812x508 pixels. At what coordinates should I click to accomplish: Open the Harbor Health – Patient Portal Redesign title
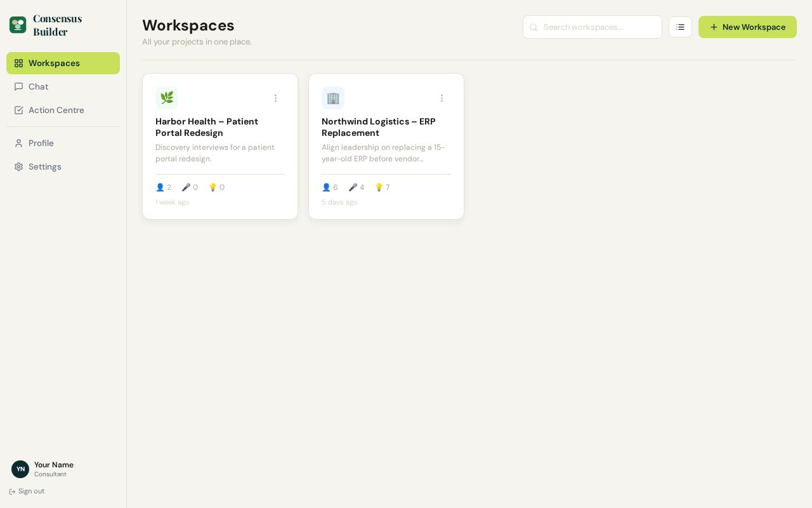[x=207, y=127]
